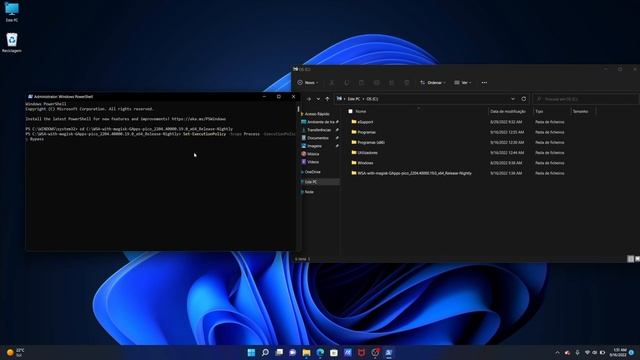Click the PowerShell icon in the taskbar
The width and height of the screenshot is (640, 360).
[x=389, y=352]
